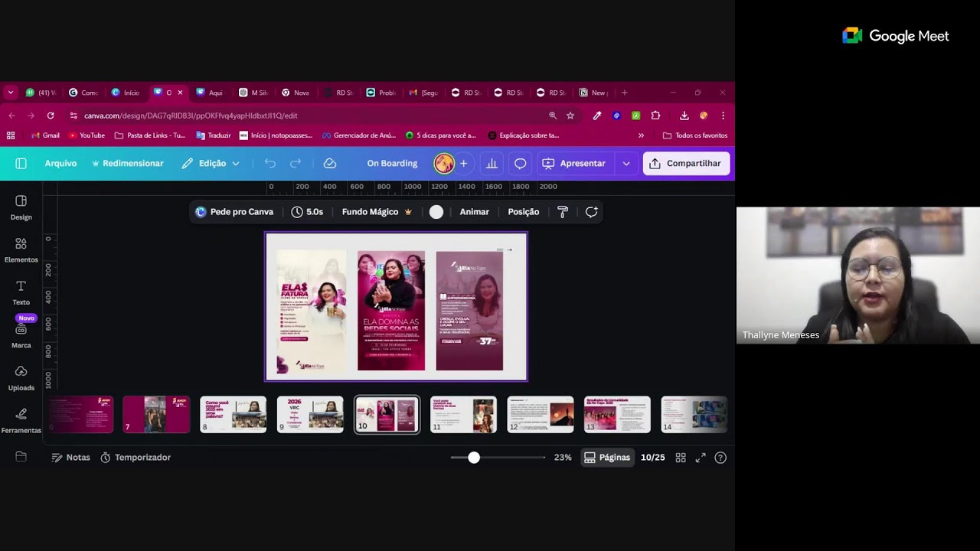Reload the Canva page
980x551 pixels.
(x=51, y=116)
